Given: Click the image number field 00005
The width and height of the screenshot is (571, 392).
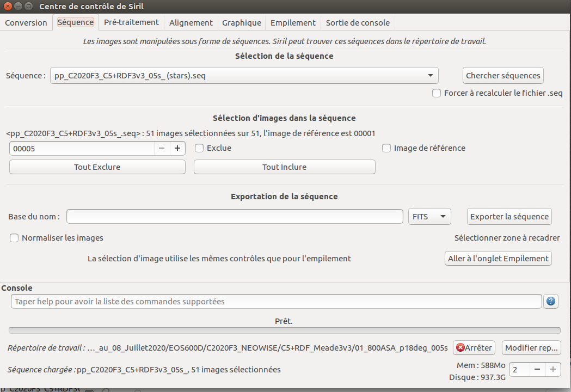Looking at the screenshot, I should pos(82,148).
